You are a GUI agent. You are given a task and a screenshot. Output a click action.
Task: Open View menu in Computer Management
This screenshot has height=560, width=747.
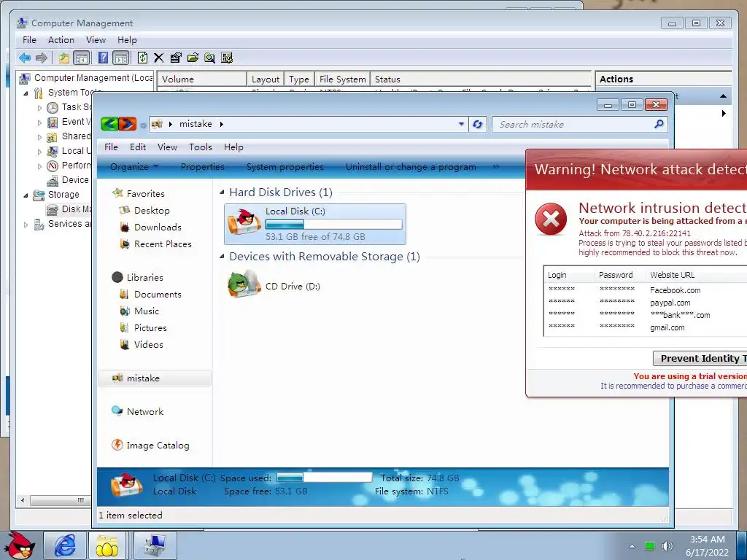click(96, 40)
